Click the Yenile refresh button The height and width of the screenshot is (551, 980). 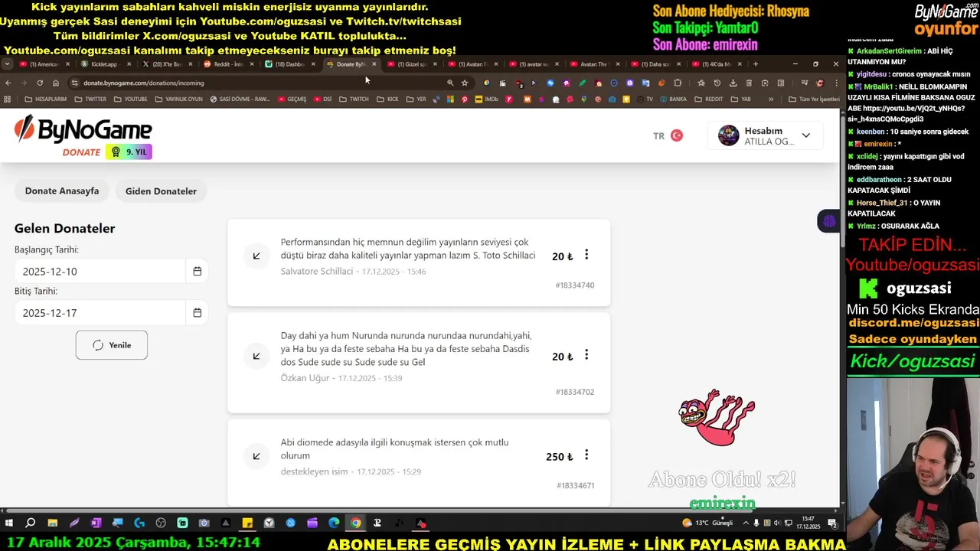click(x=112, y=345)
